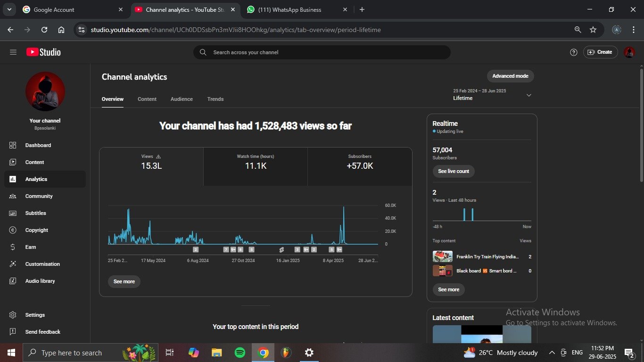
Task: Open the Windows Start menu
Action: tap(11, 353)
